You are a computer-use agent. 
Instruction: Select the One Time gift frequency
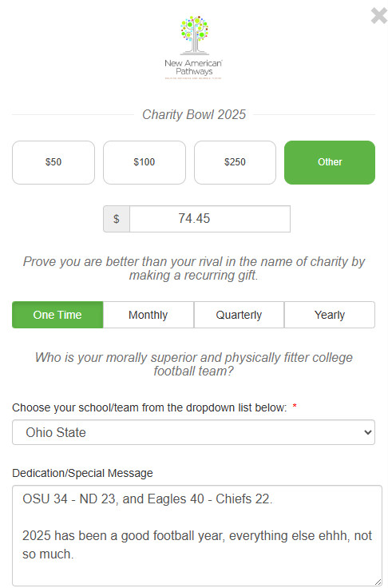click(x=57, y=315)
